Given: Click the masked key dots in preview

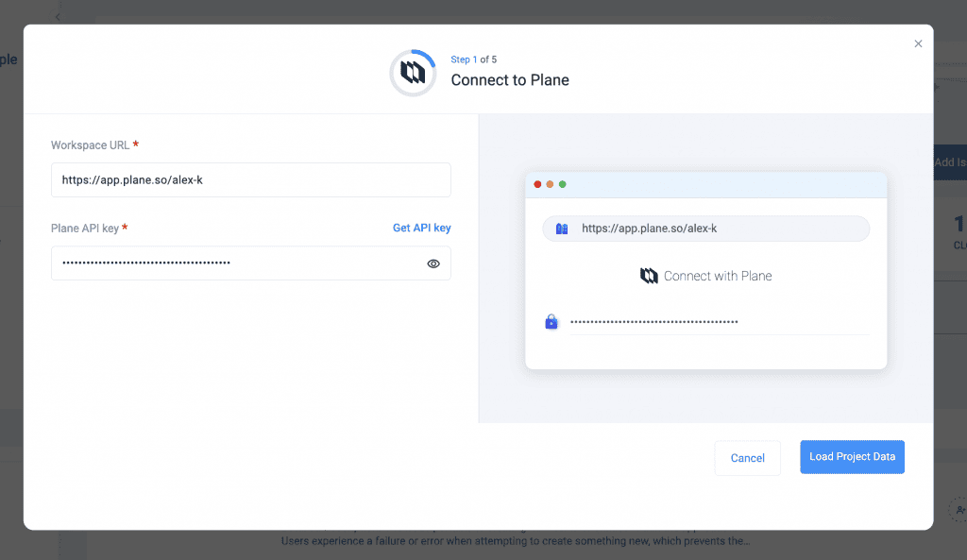Looking at the screenshot, I should point(654,321).
